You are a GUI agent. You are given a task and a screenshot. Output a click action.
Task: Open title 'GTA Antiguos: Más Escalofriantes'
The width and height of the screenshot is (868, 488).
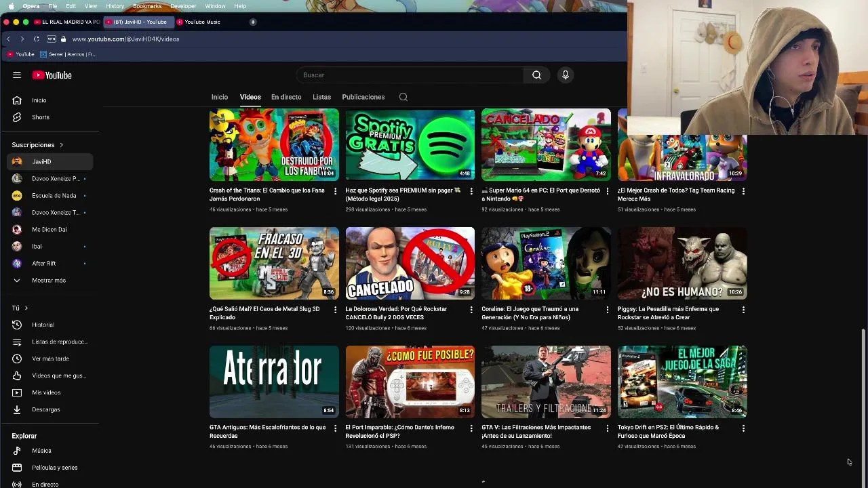[268, 432]
